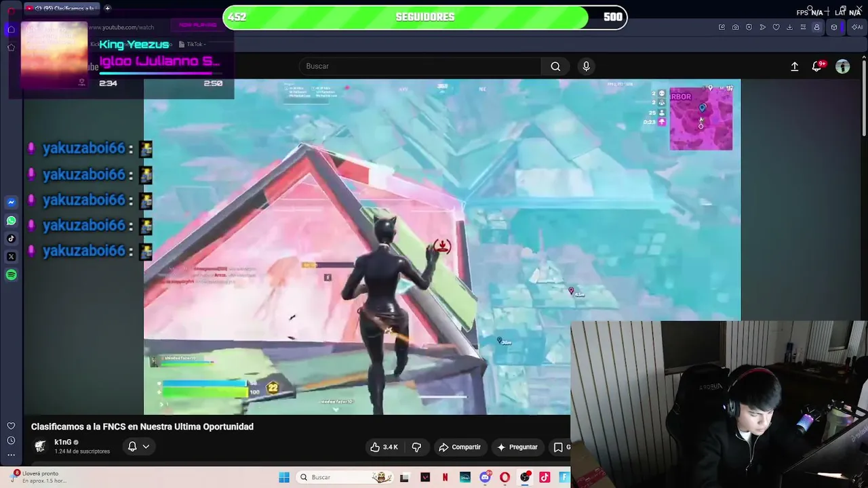Click the "1.24 M de suscriptores" text
Image resolution: width=868 pixels, height=488 pixels.
[x=82, y=451]
